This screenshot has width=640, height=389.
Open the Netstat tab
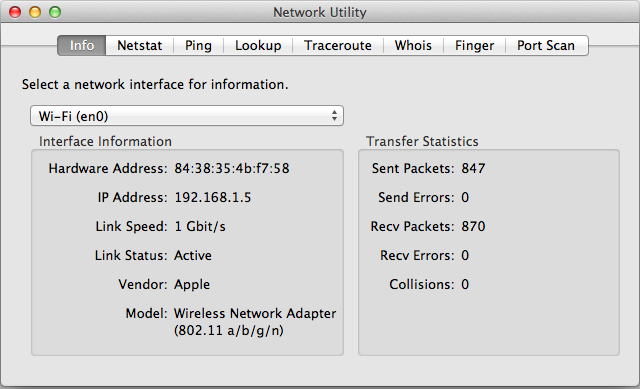coord(140,45)
